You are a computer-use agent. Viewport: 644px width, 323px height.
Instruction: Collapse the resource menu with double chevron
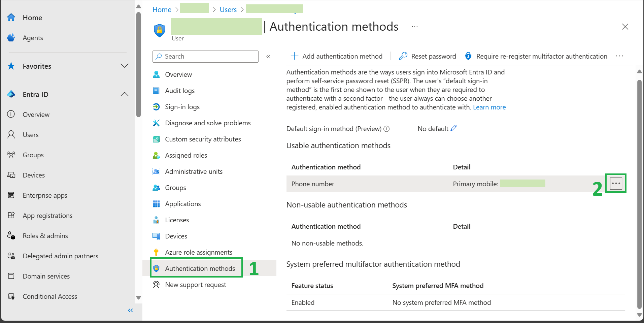[268, 57]
